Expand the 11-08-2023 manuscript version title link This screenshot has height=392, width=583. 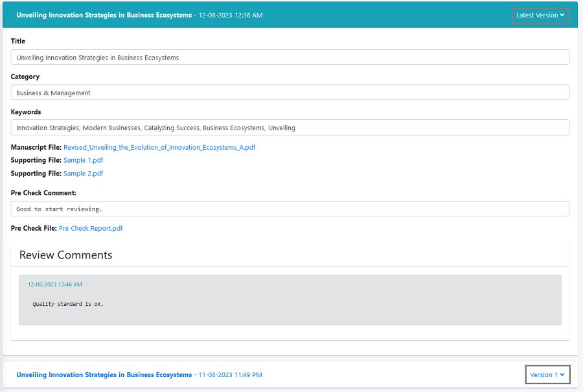tap(104, 375)
